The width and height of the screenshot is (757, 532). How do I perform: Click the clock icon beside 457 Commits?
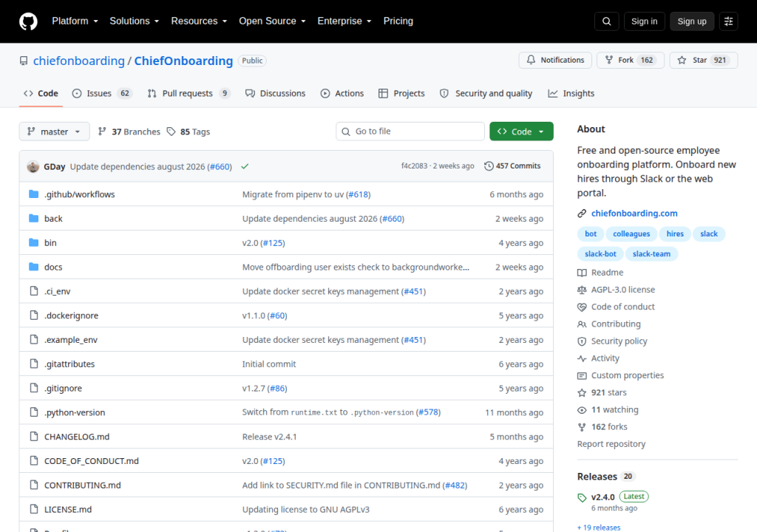pyautogui.click(x=489, y=166)
